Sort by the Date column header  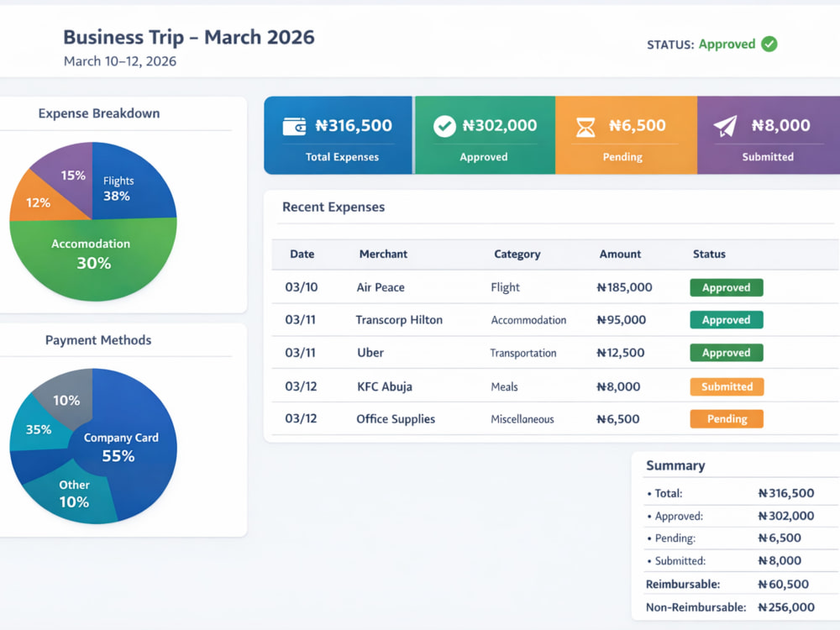pos(302,254)
